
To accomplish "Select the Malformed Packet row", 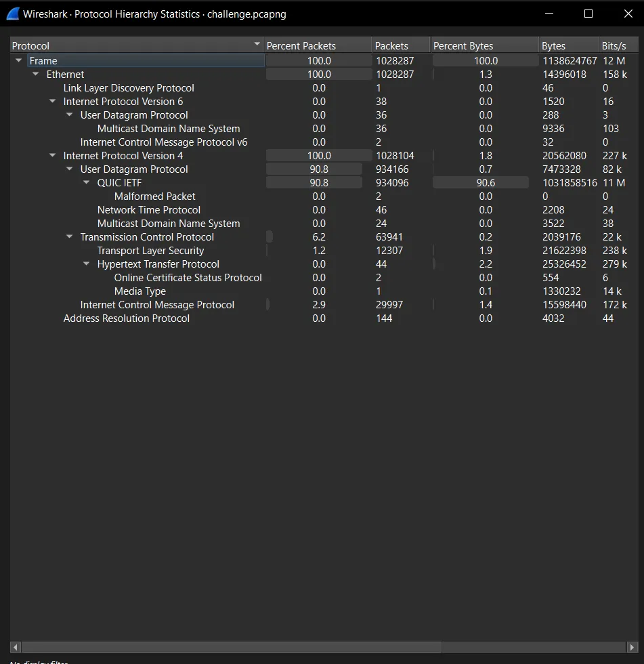I will point(155,196).
